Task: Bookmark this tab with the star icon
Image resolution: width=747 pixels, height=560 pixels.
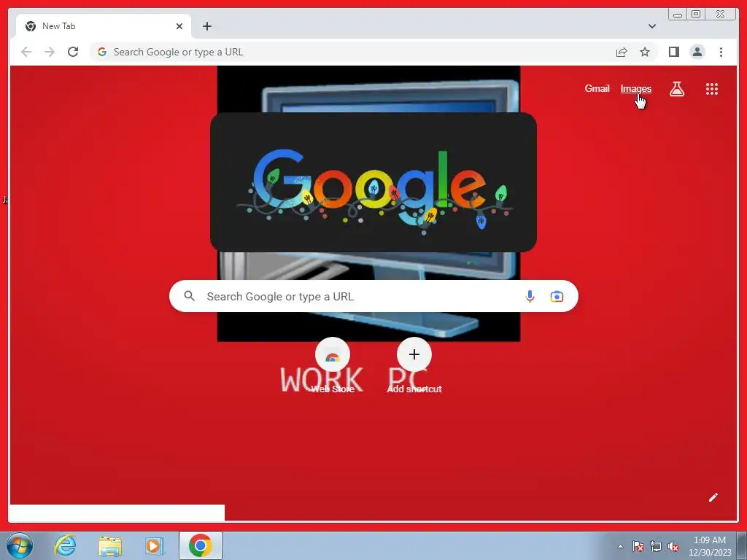Action: (645, 52)
